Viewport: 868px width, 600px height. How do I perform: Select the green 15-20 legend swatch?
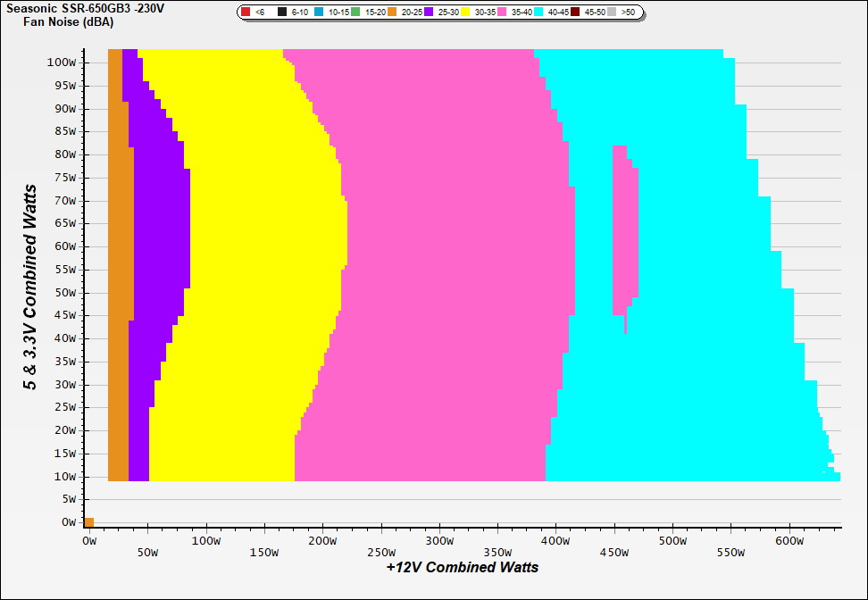click(x=356, y=12)
